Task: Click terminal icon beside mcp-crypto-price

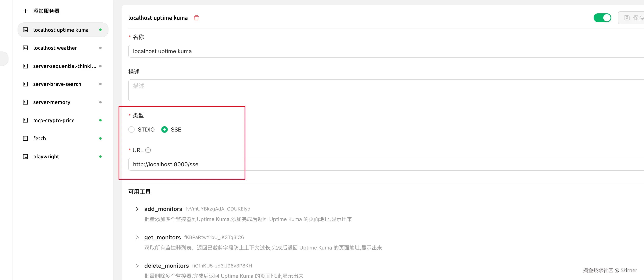Action: pyautogui.click(x=25, y=120)
